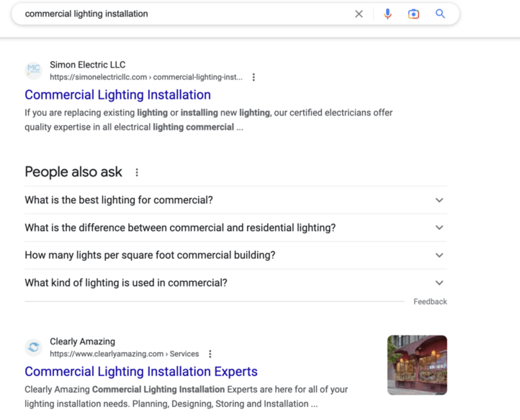The image size is (520, 420).
Task: Open Google Lens via the camera icon
Action: 413,14
